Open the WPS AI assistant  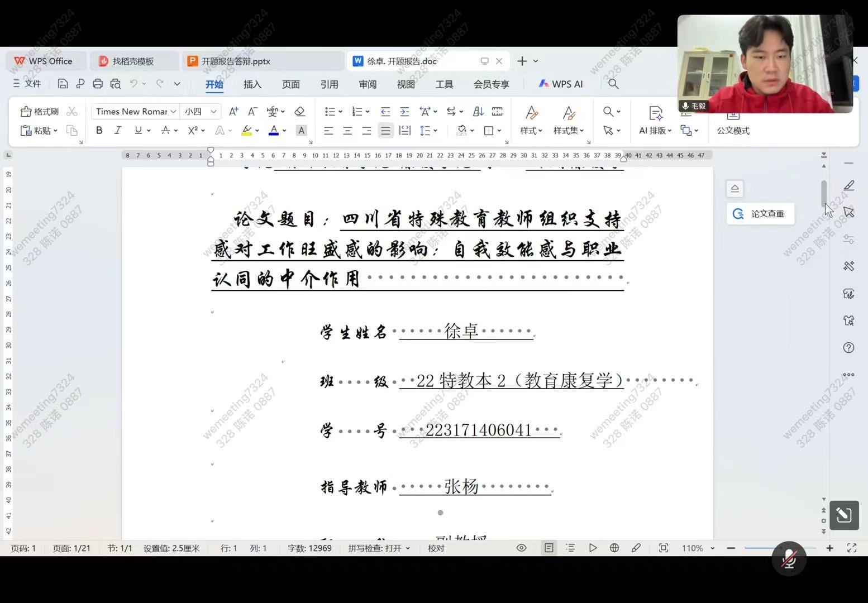[x=560, y=84]
